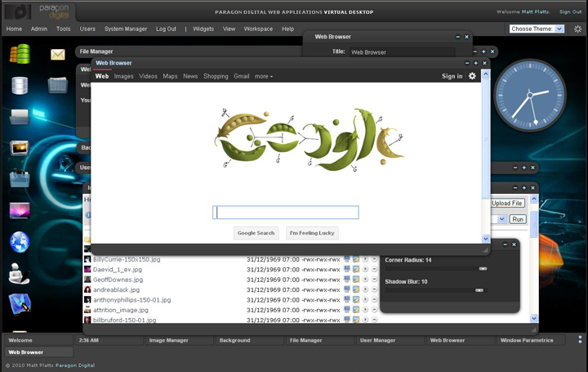Open the View menu

(x=229, y=29)
